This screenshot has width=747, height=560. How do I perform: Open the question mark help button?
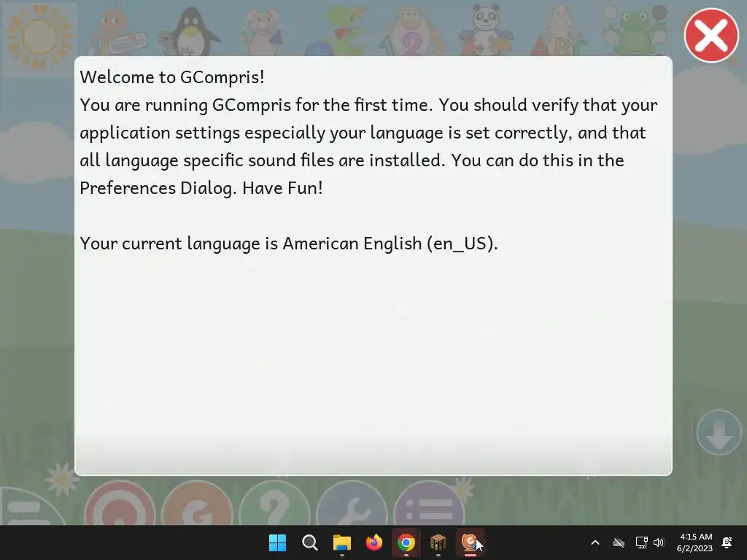click(x=274, y=503)
